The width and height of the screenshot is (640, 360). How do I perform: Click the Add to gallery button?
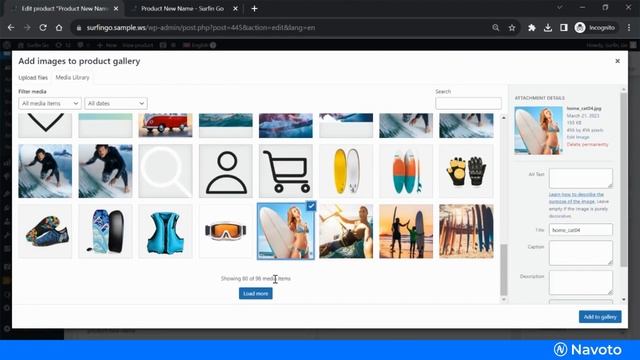pyautogui.click(x=600, y=317)
